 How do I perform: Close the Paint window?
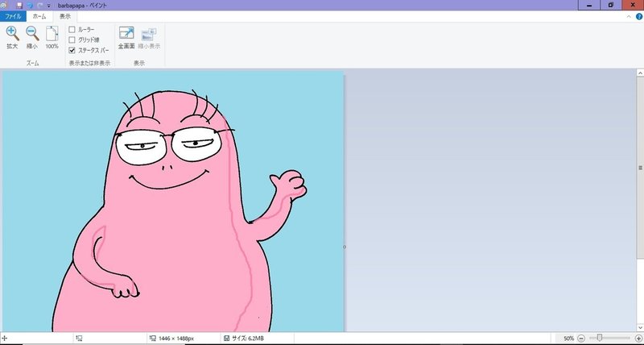point(633,6)
